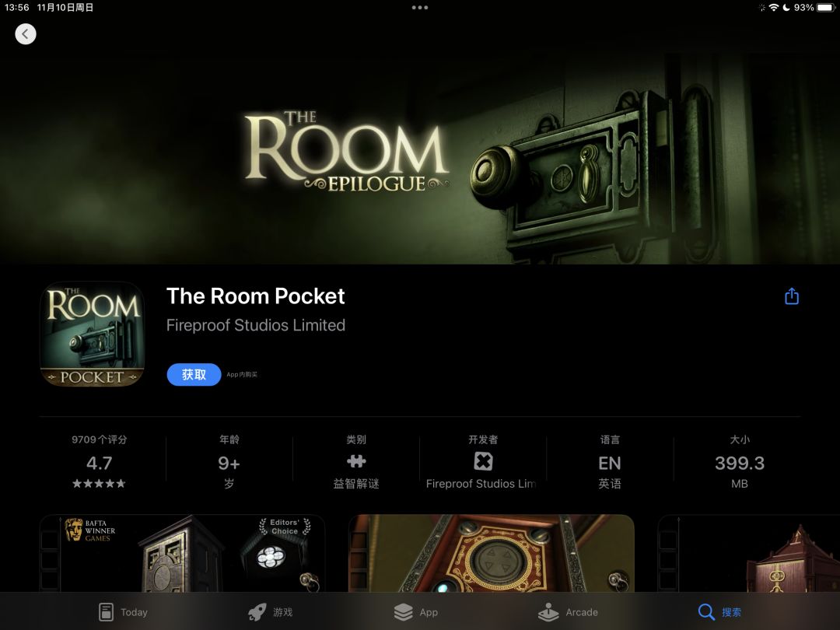Image resolution: width=840 pixels, height=630 pixels.
Task: Select the 搜索 search tab
Action: pos(720,612)
